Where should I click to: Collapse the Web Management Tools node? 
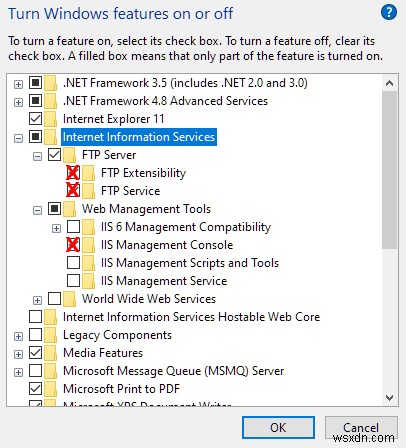(x=37, y=210)
